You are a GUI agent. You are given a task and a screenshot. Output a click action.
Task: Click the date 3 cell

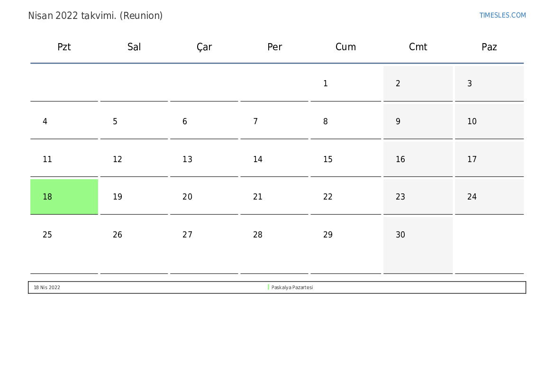490,83
